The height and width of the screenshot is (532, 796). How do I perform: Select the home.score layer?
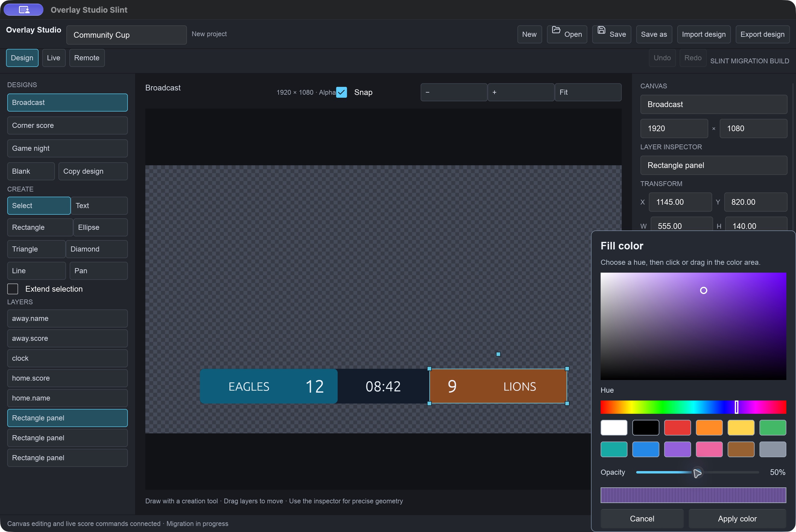point(68,378)
